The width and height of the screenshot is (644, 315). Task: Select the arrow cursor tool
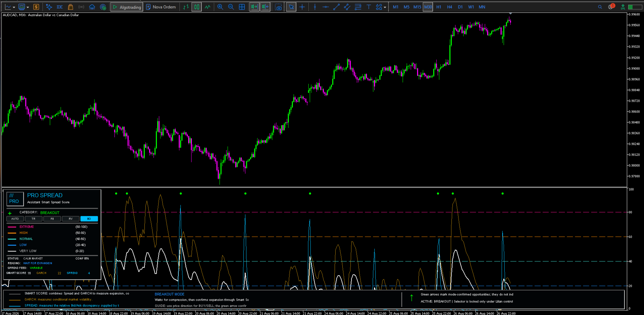[291, 7]
